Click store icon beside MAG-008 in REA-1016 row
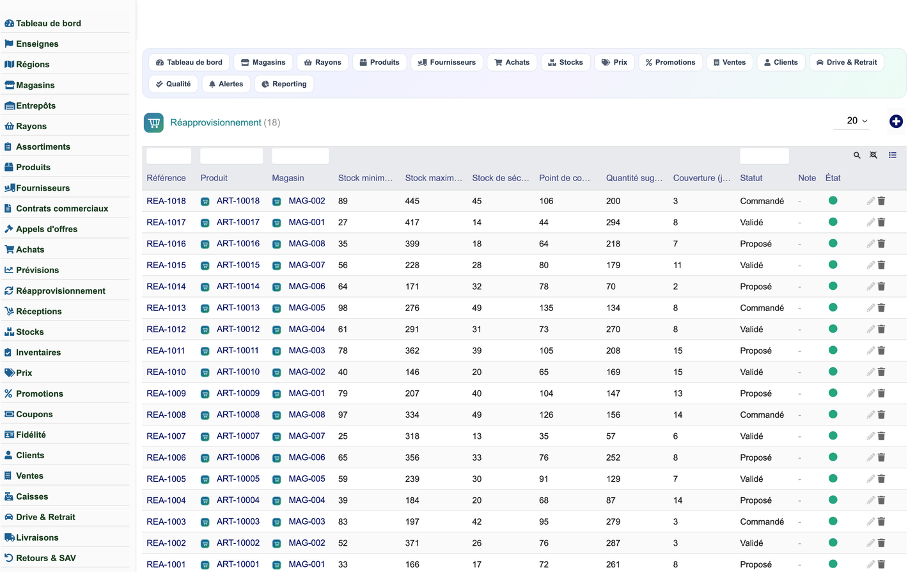924x572 pixels. [x=277, y=244]
